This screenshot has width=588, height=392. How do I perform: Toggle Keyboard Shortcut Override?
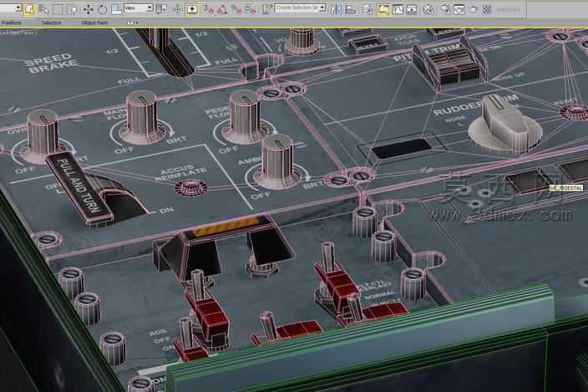(192, 9)
